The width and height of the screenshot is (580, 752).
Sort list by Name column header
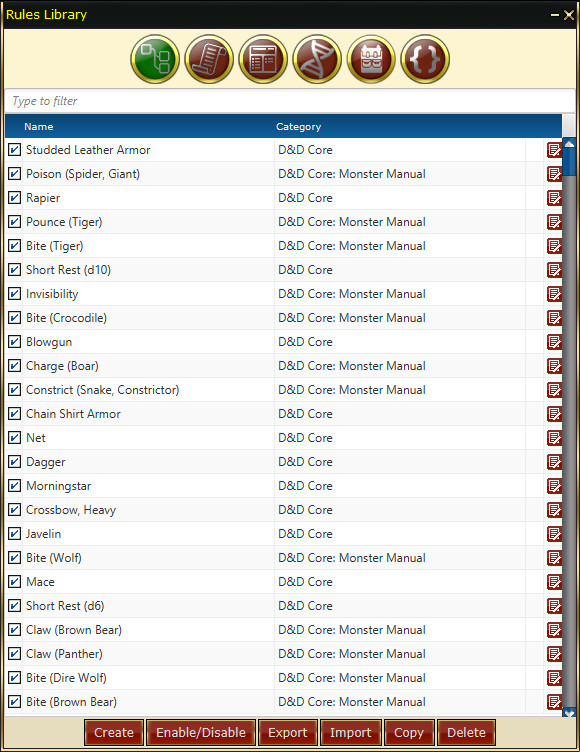point(39,127)
